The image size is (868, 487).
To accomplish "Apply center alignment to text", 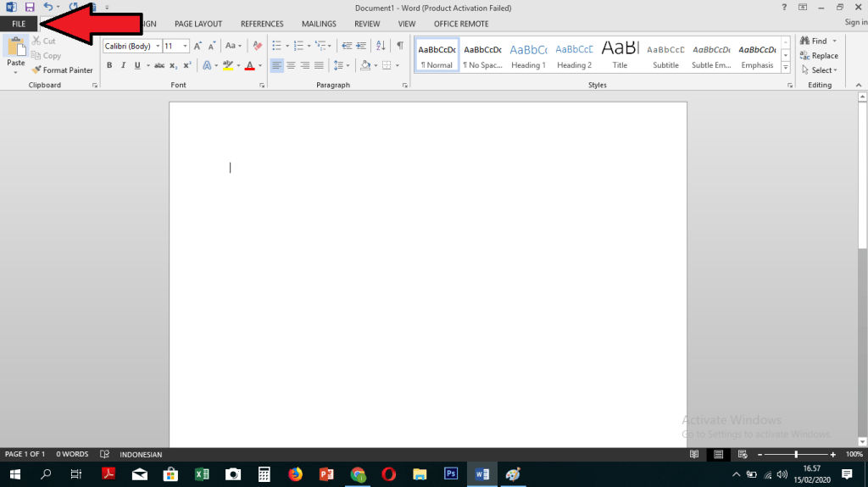I will pyautogui.click(x=291, y=65).
